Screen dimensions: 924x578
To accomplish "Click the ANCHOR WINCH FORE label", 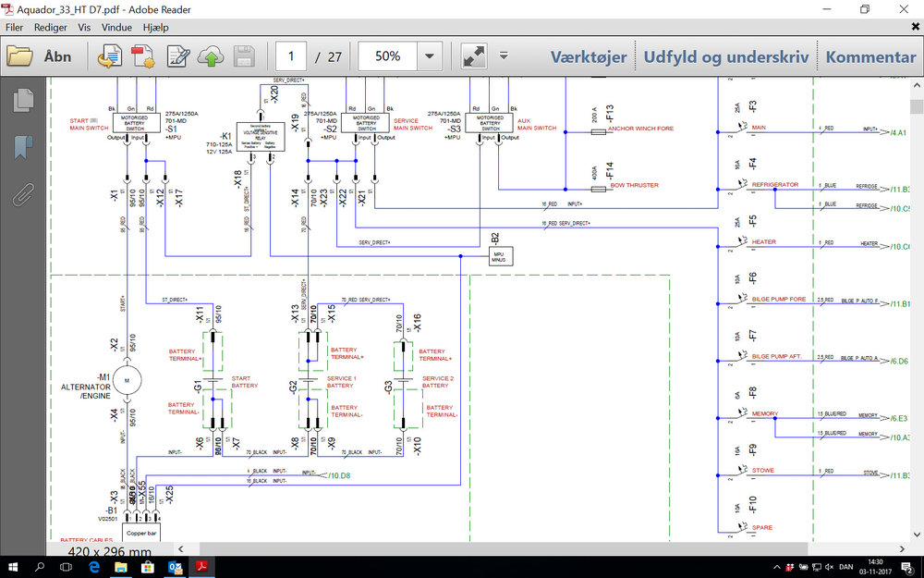I will click(x=640, y=128).
